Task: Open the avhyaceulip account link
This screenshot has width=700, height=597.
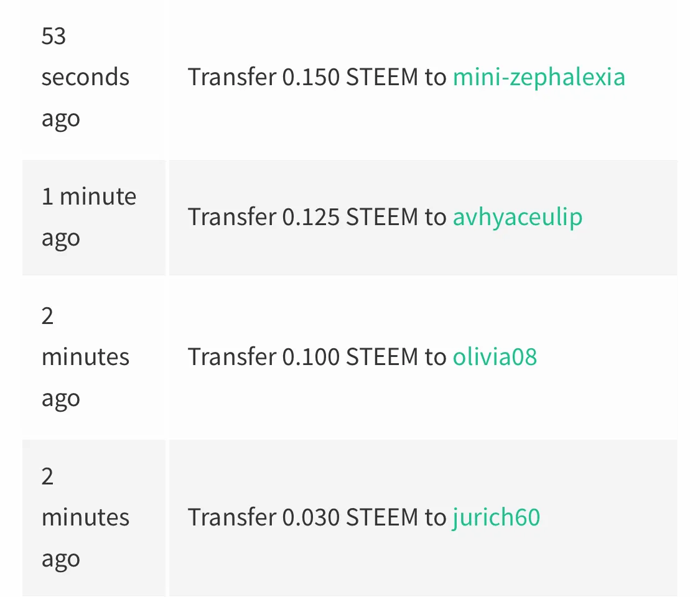Action: [518, 217]
